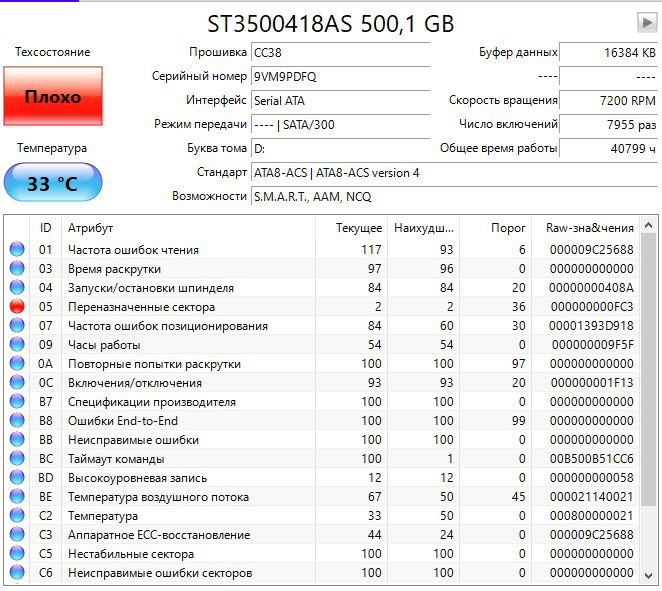Click the vertical scrollbar thumb of the SMART table
Image resolution: width=662 pixels, height=591 pixels.
click(x=648, y=369)
